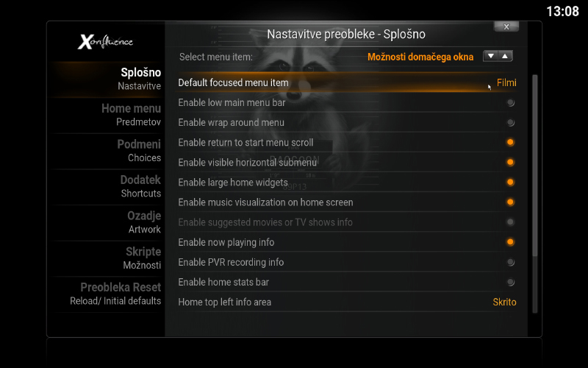Change Default focused menu item value Filmi
The image size is (588, 368).
tap(506, 83)
